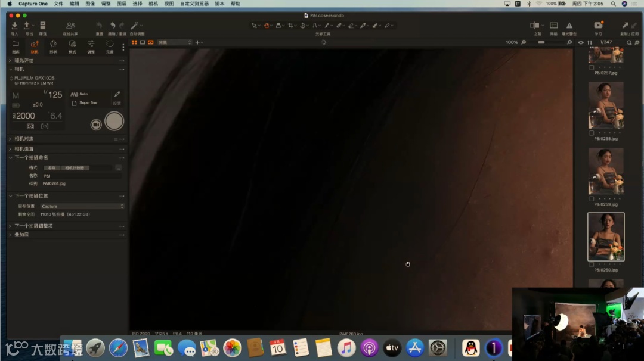This screenshot has height=361, width=644.
Task: Click the Reset (重置) adjustments icon
Action: [99, 26]
